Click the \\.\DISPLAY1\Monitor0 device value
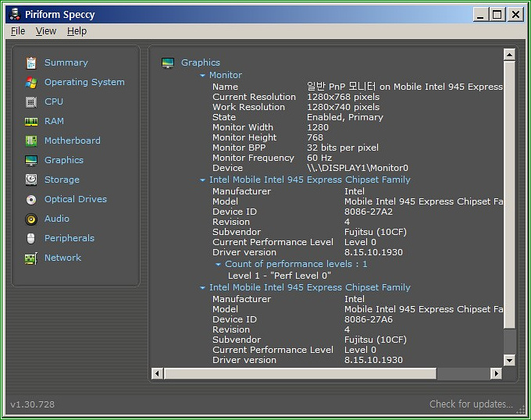The width and height of the screenshot is (531, 420). pyautogui.click(x=358, y=168)
